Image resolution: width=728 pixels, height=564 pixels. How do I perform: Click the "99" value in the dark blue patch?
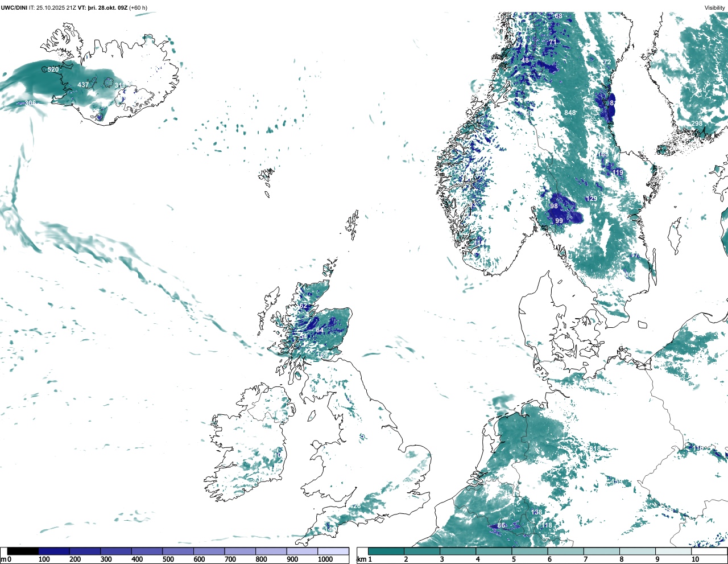click(x=559, y=221)
